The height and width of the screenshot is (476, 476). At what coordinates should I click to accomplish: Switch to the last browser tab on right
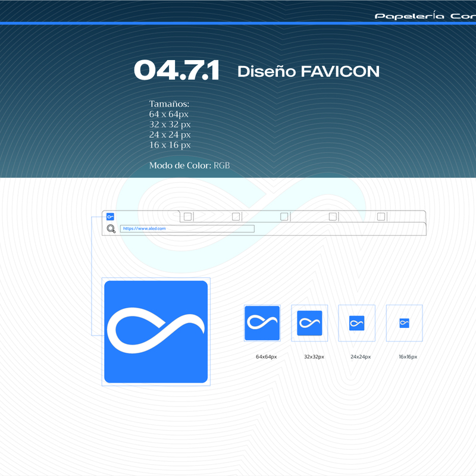[x=381, y=217]
